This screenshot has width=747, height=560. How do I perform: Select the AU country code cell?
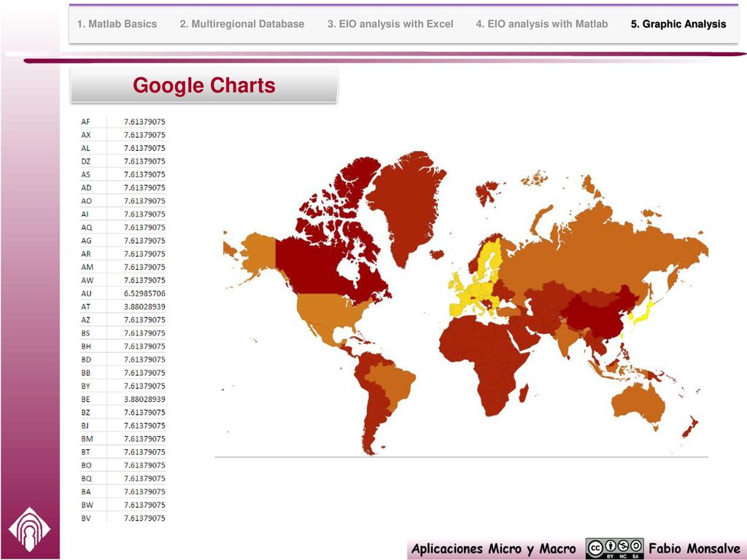pos(86,294)
